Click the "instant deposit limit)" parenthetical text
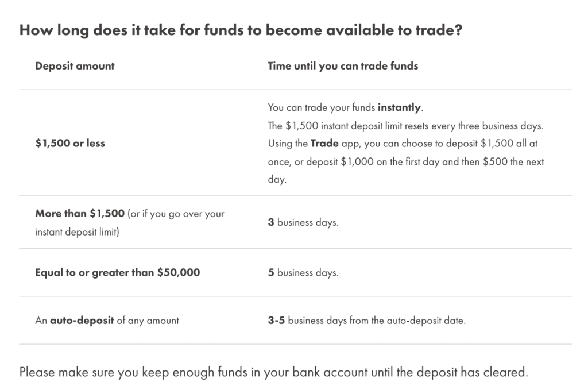Screen dimensions: 588x386 coord(77,232)
